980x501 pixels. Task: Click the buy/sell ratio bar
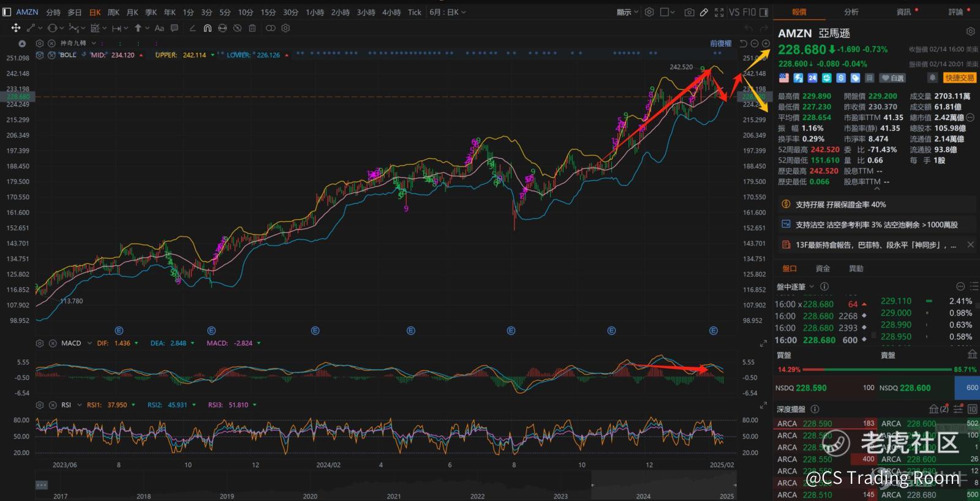click(x=878, y=369)
